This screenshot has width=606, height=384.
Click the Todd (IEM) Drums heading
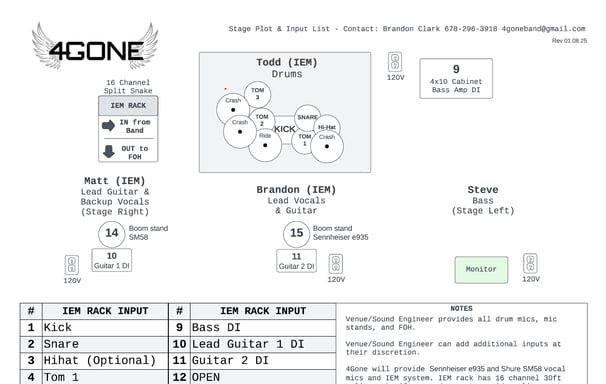[287, 68]
